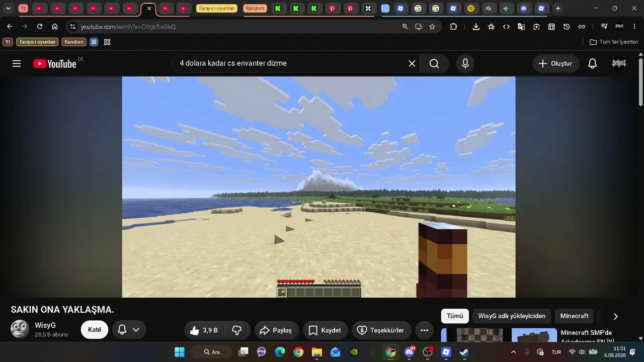644x362 pixels.
Task: Go back in browser history
Action: [x=10, y=27]
